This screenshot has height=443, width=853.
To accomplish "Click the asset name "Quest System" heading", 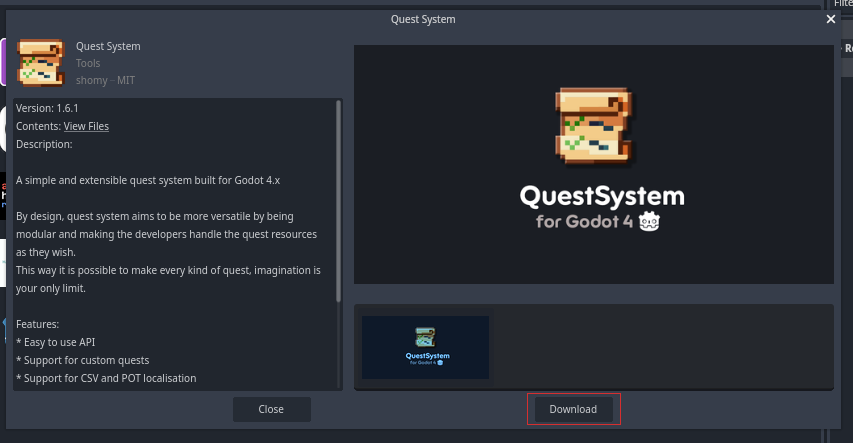I will (x=108, y=46).
